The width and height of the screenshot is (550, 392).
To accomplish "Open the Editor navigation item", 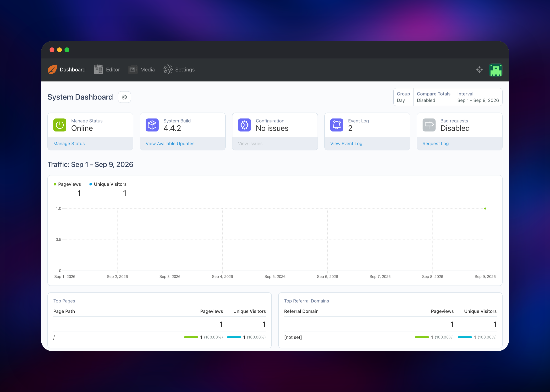I will 107,70.
